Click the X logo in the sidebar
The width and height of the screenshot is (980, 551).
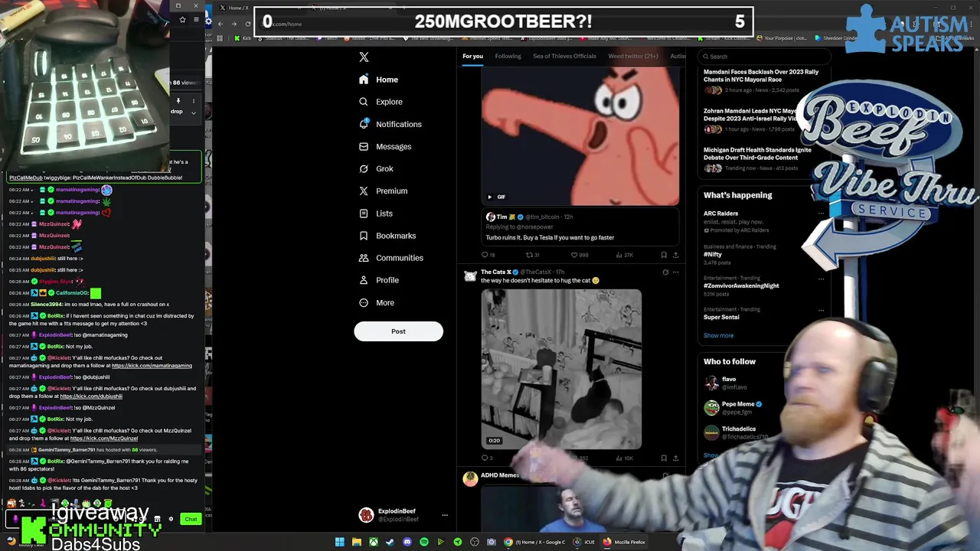click(x=364, y=57)
